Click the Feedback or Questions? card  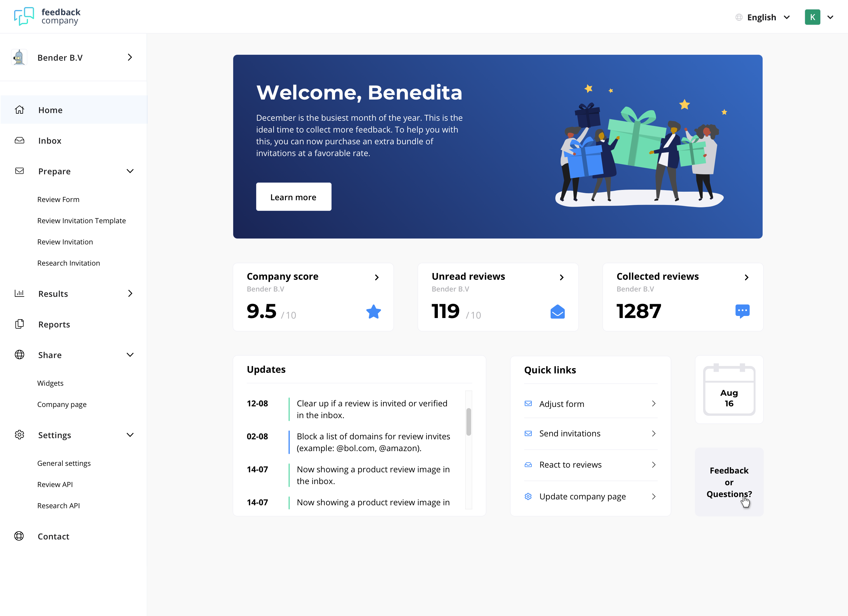tap(729, 482)
